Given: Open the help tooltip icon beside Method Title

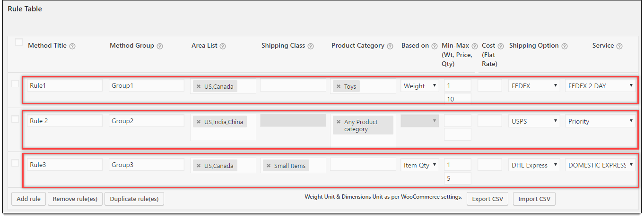Looking at the screenshot, I should pos(72,46).
